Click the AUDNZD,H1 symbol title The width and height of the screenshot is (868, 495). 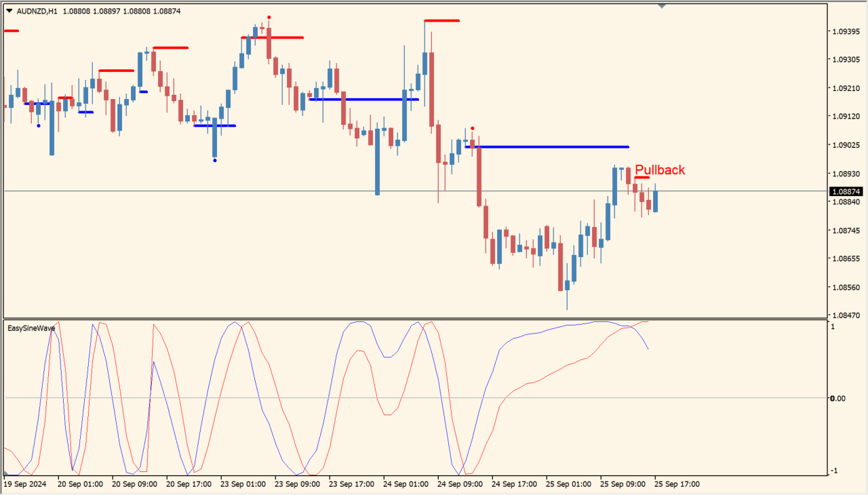pyautogui.click(x=37, y=11)
